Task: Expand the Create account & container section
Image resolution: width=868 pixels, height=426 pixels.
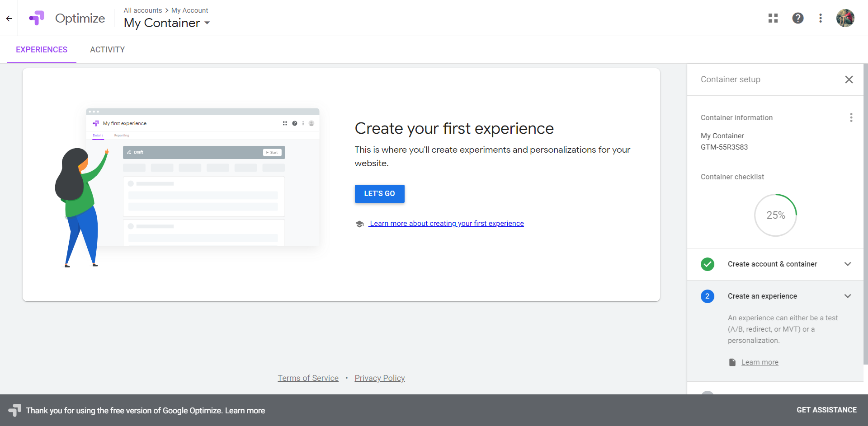Action: 848,264
